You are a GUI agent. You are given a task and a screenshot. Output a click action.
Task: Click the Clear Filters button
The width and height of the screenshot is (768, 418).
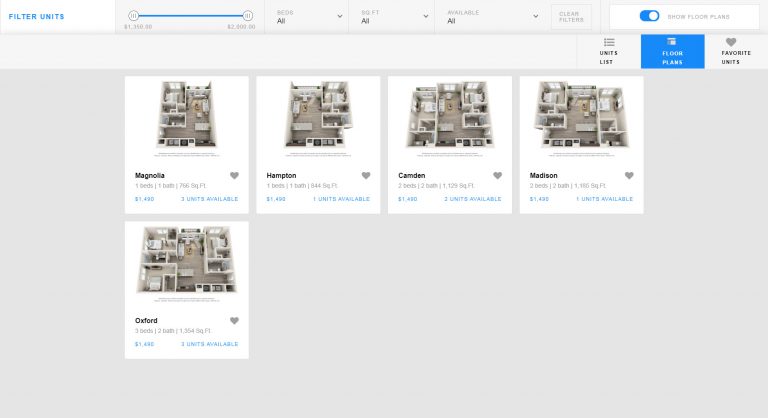(x=571, y=17)
